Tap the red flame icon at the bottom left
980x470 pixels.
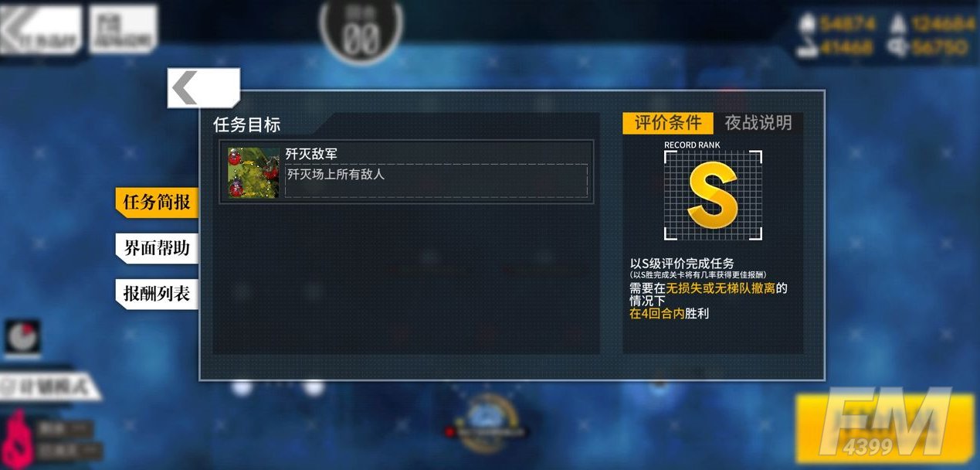15,438
